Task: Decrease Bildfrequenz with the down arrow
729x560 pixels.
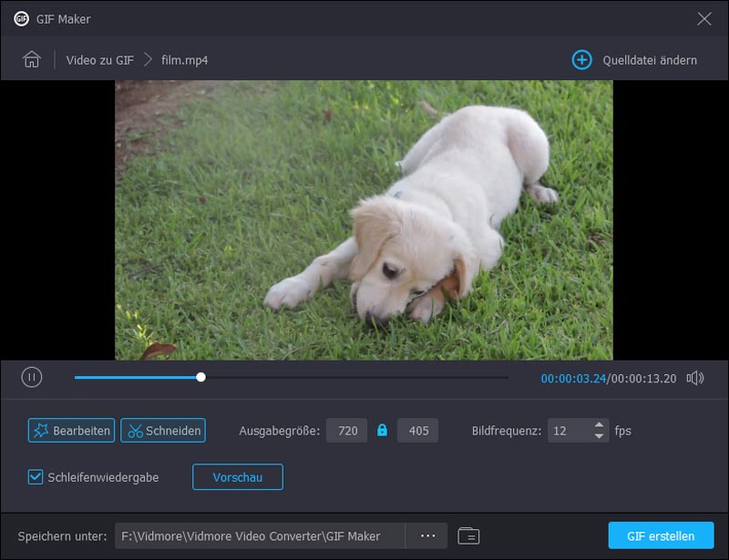Action: (x=600, y=436)
